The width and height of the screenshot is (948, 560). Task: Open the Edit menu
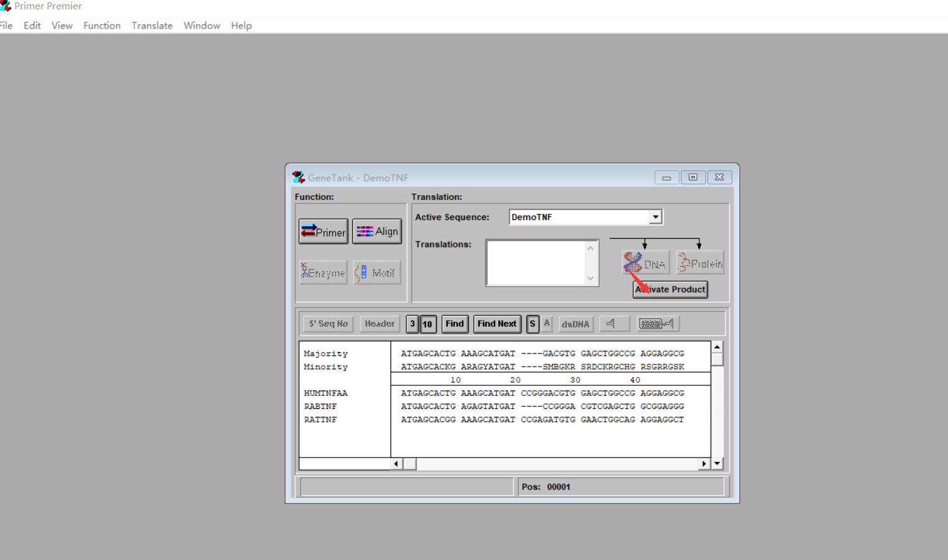(x=32, y=25)
